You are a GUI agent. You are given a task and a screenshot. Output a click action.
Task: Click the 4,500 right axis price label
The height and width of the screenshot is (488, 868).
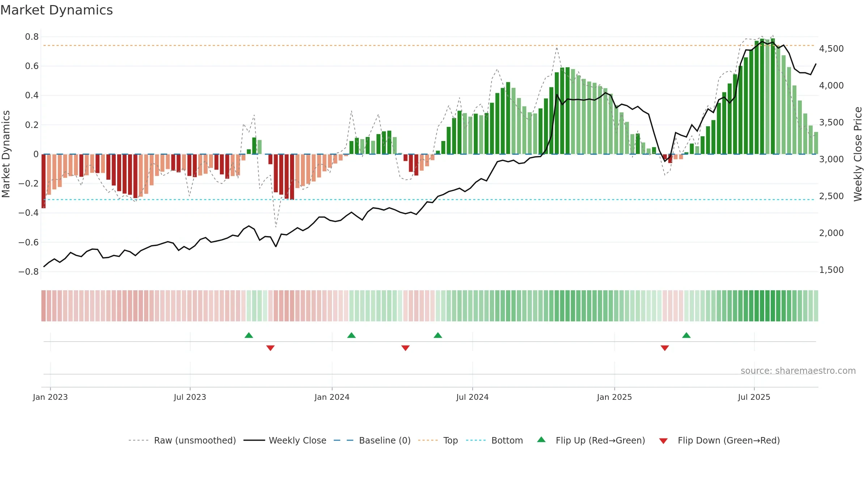coord(831,49)
